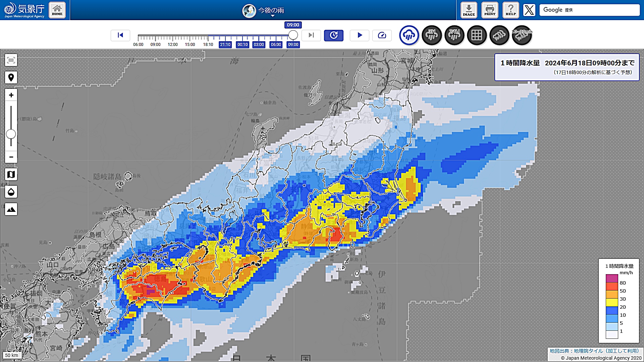Open the HELP icon
This screenshot has height=362, width=644.
pyautogui.click(x=511, y=10)
